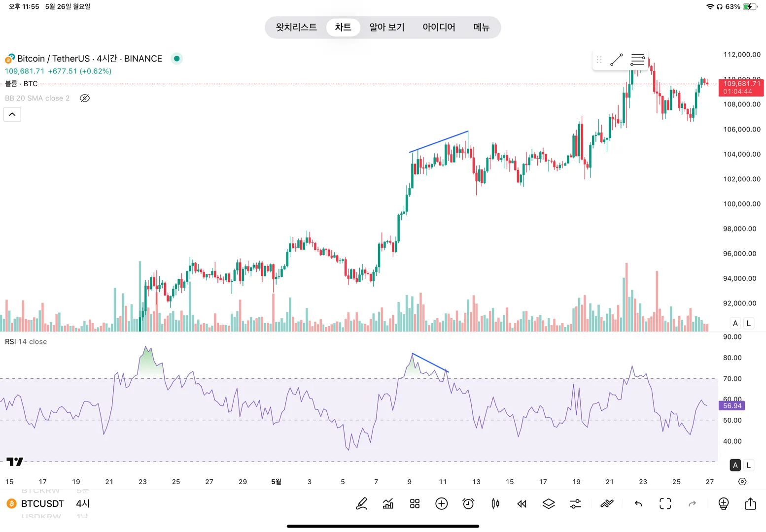766x532 pixels.
Task: Open the horizontal lines drawing tool
Action: 638,60
